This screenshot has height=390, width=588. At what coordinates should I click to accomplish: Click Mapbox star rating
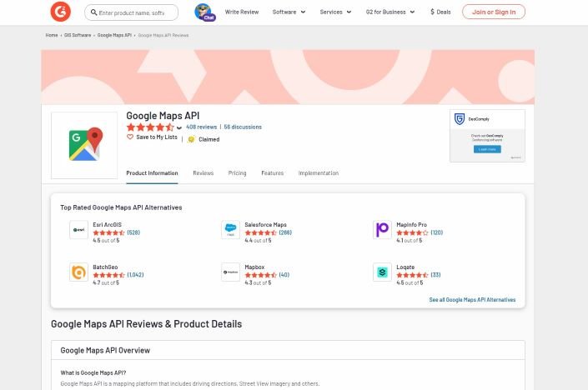pos(260,275)
